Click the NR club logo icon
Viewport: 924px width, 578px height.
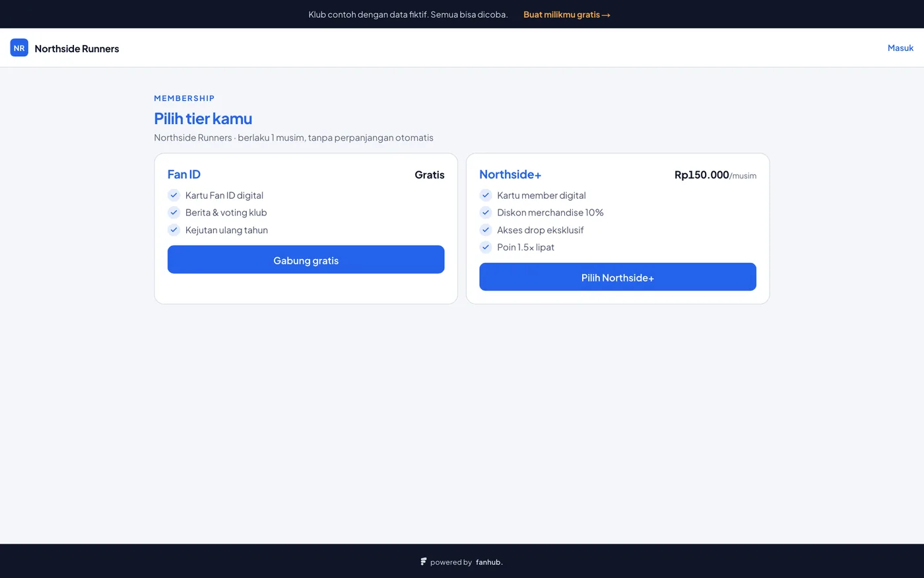(x=19, y=48)
